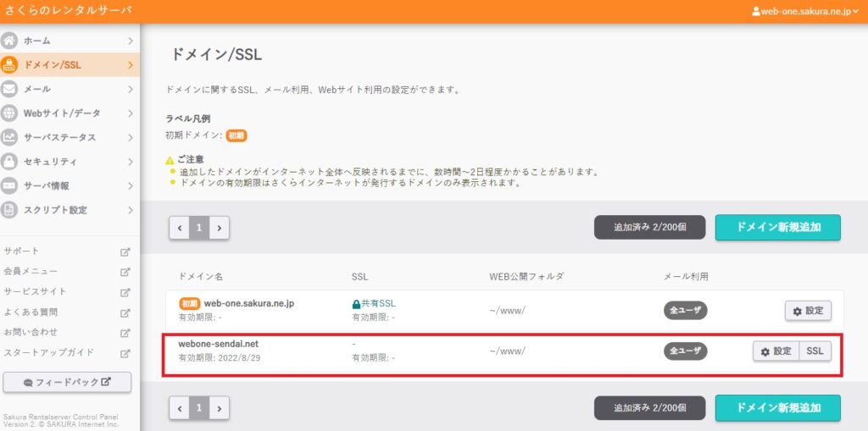Click the warning triangle icon by ご注意
The width and height of the screenshot is (868, 431).
(x=170, y=160)
